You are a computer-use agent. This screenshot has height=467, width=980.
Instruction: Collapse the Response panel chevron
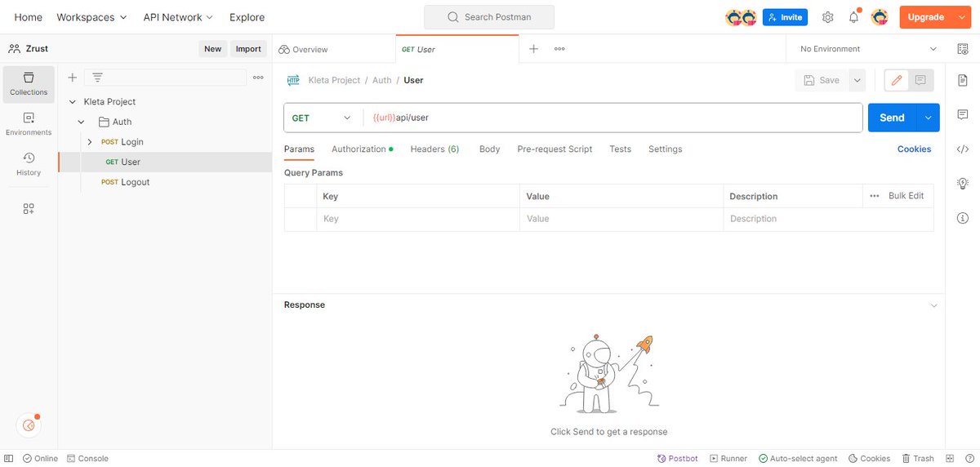(934, 305)
